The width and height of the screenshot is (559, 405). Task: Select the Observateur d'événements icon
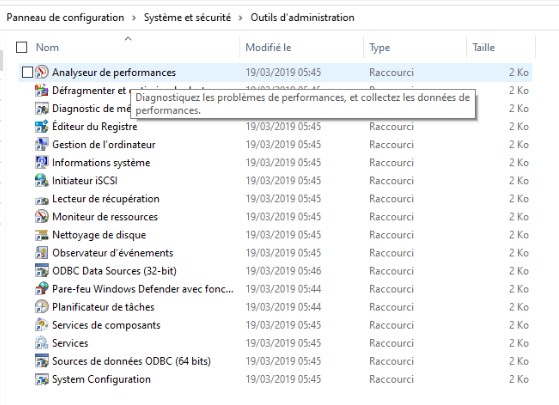tap(42, 253)
